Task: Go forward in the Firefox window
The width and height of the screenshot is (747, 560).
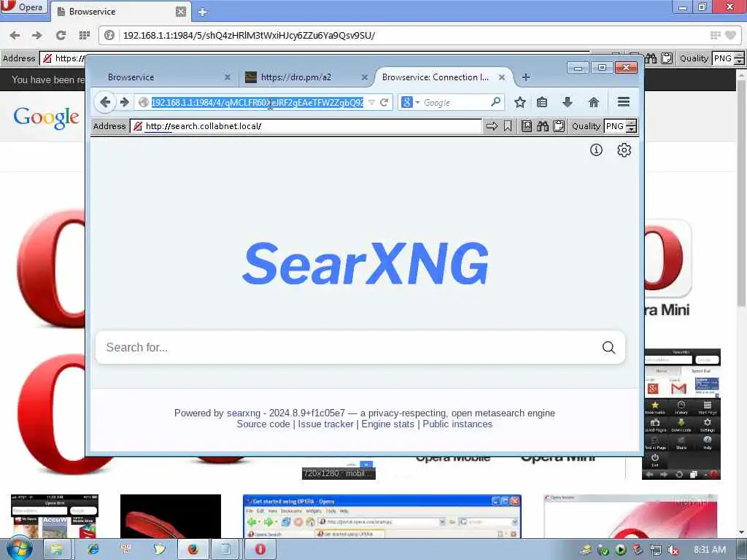Action: coord(124,102)
